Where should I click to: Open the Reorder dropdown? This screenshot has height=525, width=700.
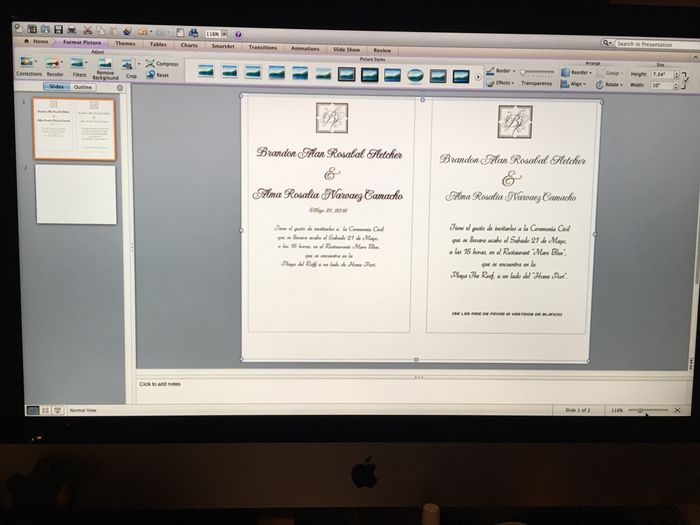(576, 72)
